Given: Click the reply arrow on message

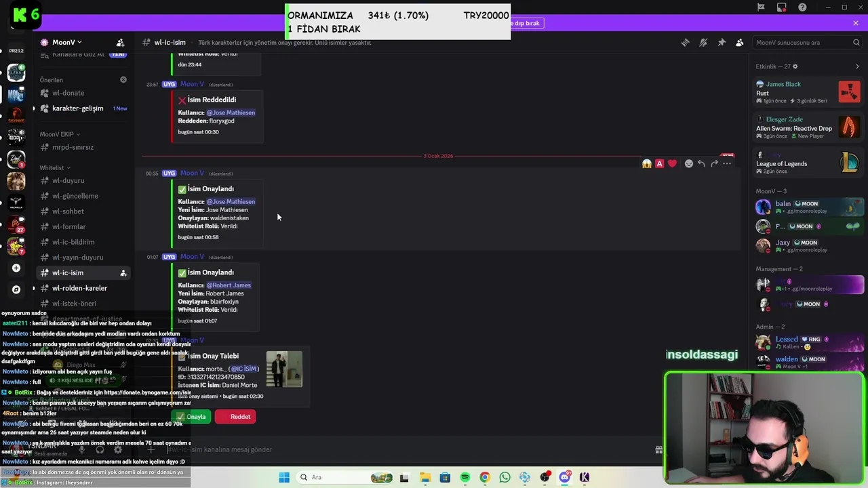Looking at the screenshot, I should (x=701, y=163).
